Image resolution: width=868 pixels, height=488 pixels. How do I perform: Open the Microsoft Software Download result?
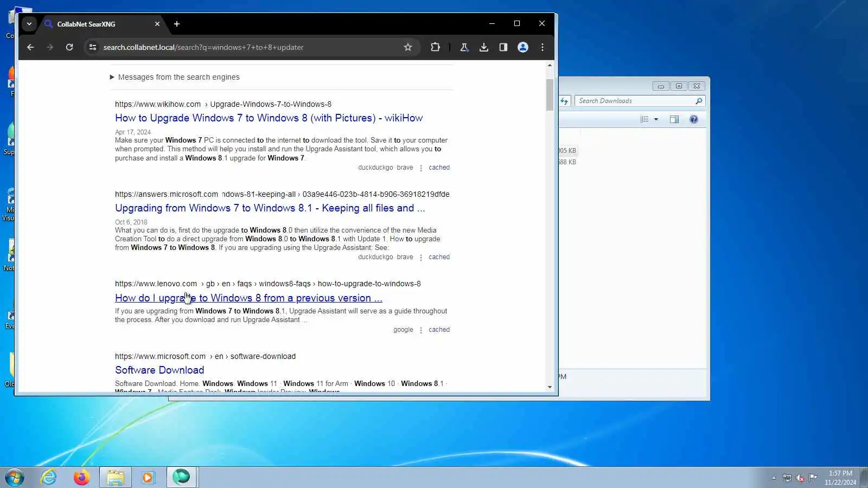(159, 370)
